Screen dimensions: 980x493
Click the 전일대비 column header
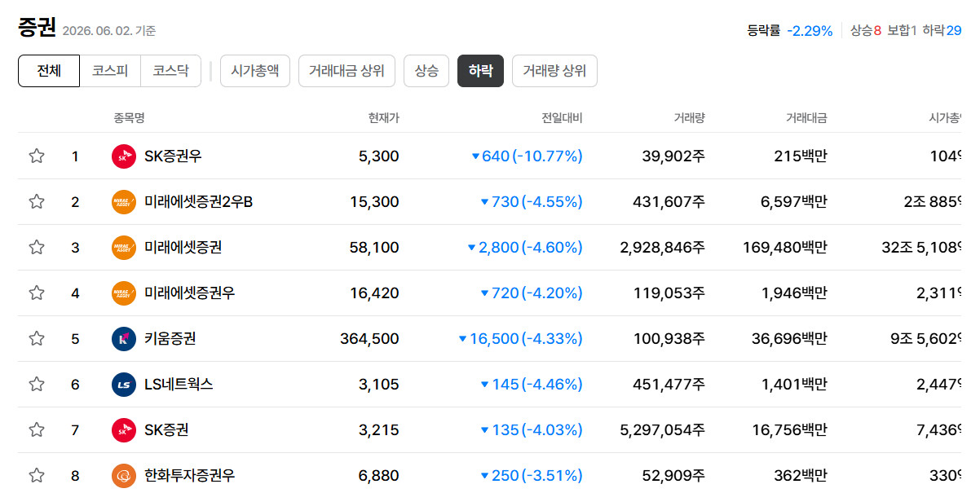point(563,118)
